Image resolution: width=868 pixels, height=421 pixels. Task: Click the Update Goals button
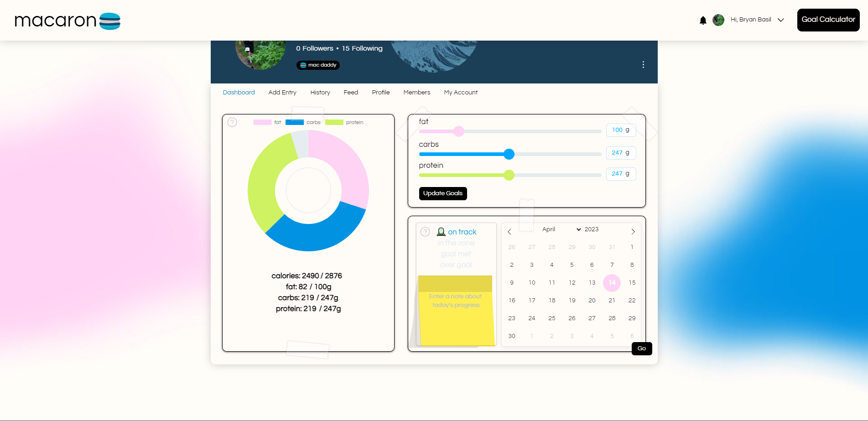click(x=443, y=193)
